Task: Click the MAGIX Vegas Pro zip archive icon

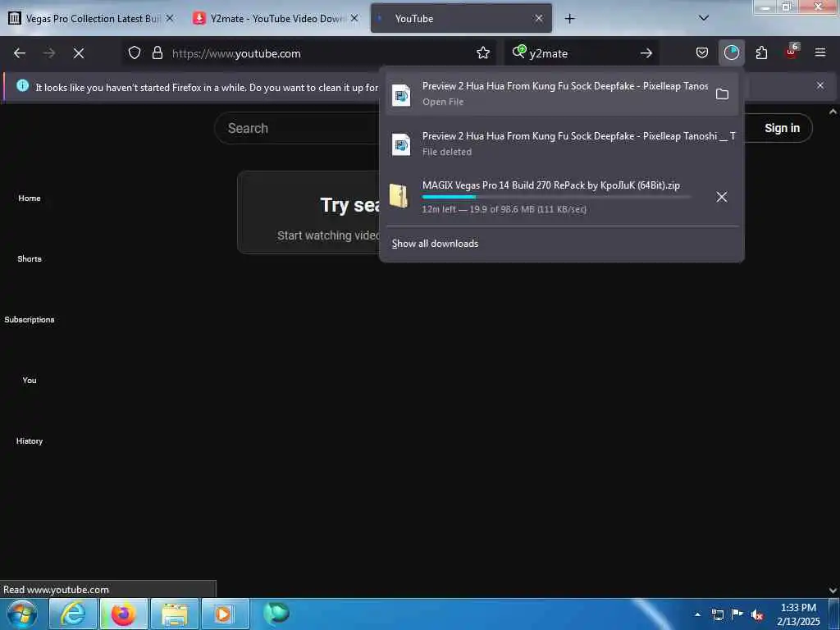Action: point(399,196)
